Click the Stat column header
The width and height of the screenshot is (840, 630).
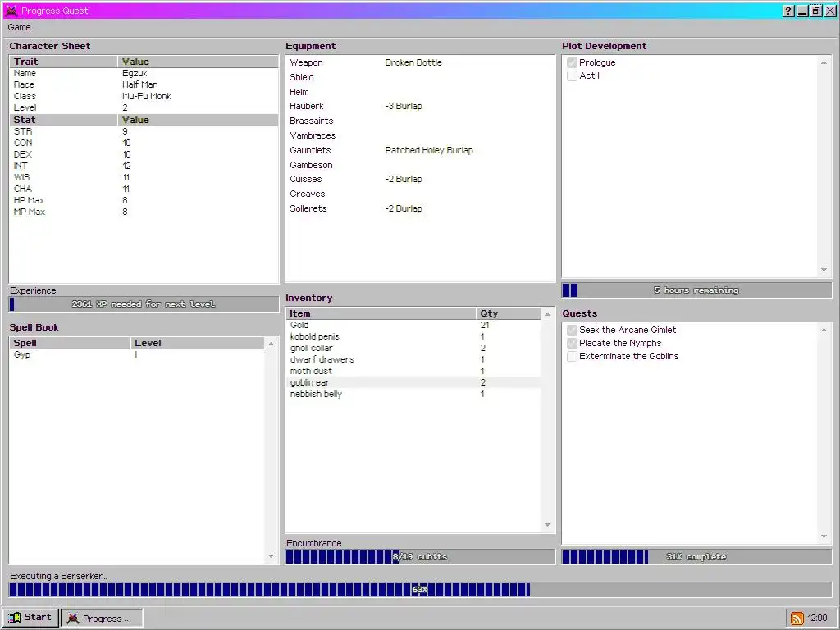pos(64,120)
